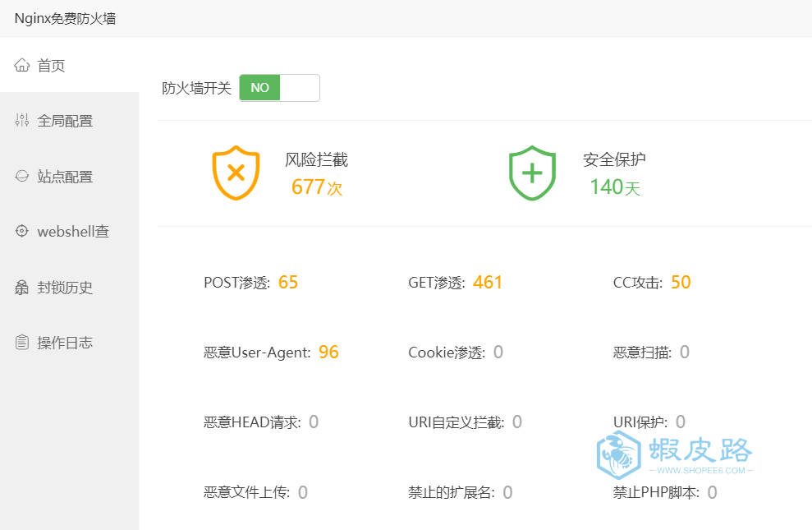Click the 恶意扫描 label
Viewport: 812px width, 530px height.
642,353
